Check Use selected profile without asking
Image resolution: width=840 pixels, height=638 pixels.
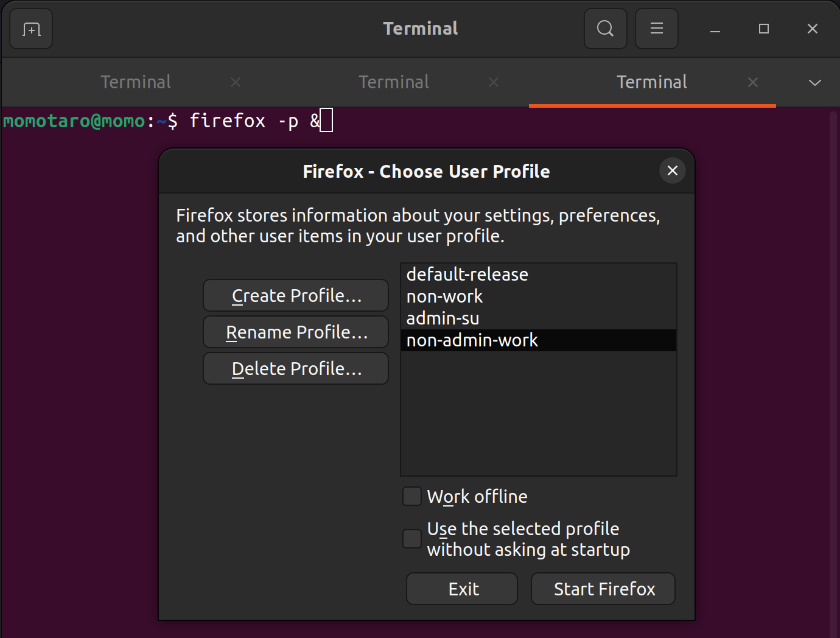pyautogui.click(x=412, y=539)
